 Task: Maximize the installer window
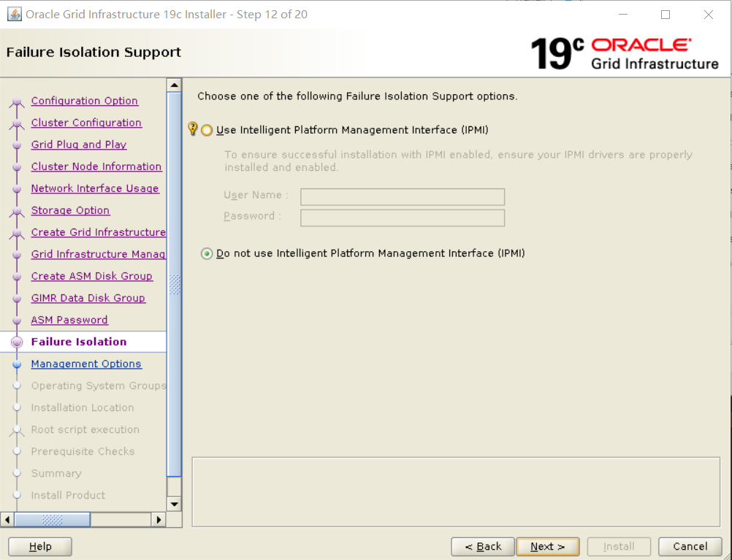click(666, 15)
